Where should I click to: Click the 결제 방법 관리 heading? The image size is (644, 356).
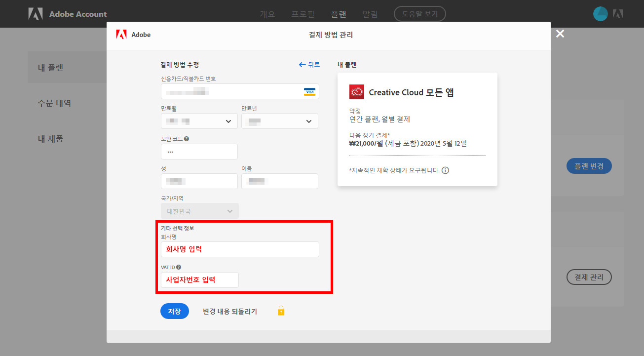point(331,35)
